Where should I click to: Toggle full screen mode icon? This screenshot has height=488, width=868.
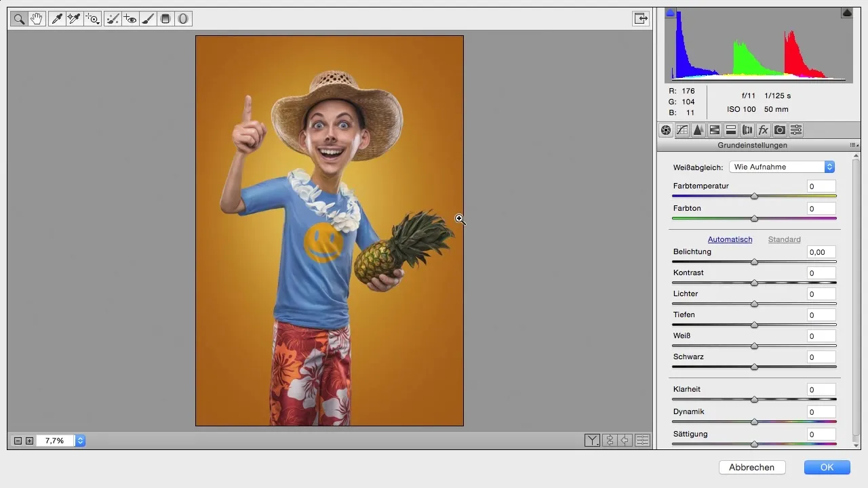click(641, 19)
